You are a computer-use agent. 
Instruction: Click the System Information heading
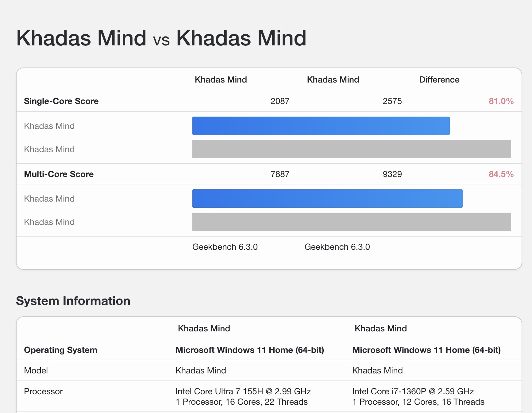(x=73, y=301)
